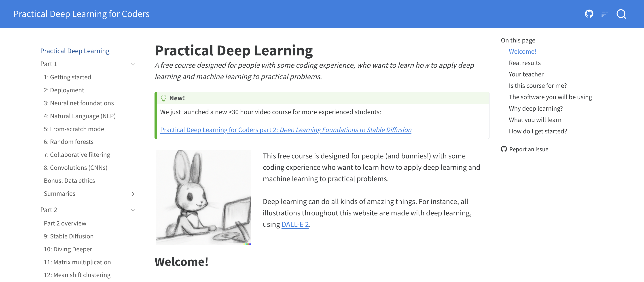The image size is (644, 282).
Task: Click the DALL-E color watermark on the bunny image
Action: pos(247,244)
